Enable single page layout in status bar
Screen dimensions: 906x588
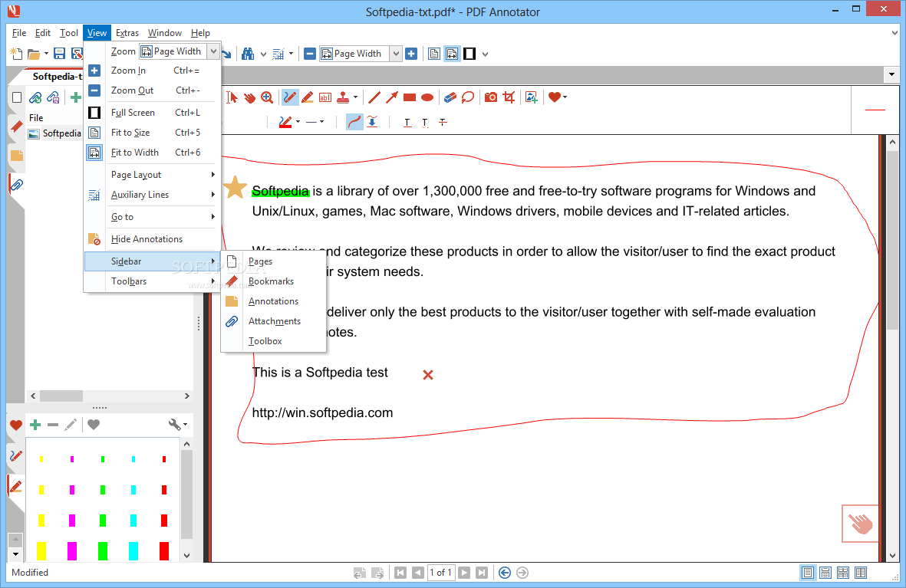coord(808,573)
